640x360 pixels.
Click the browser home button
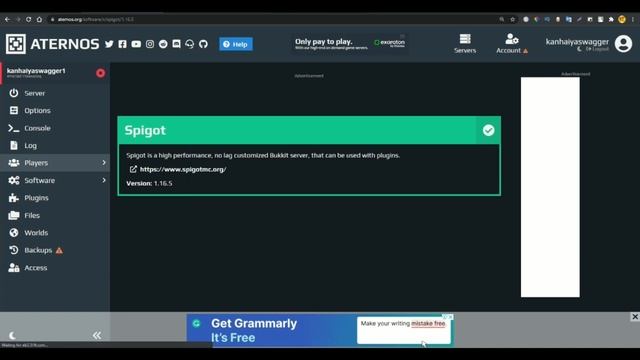39,19
